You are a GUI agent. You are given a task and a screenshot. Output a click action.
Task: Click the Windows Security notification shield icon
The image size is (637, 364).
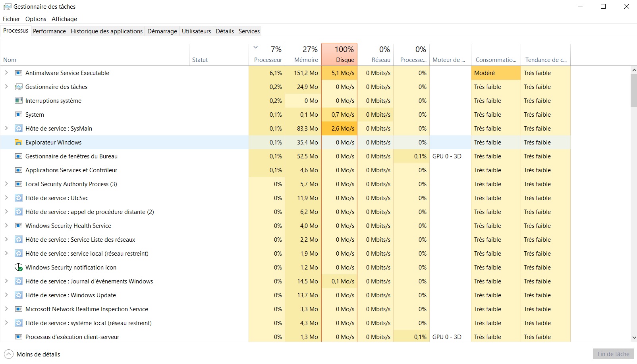pyautogui.click(x=18, y=268)
